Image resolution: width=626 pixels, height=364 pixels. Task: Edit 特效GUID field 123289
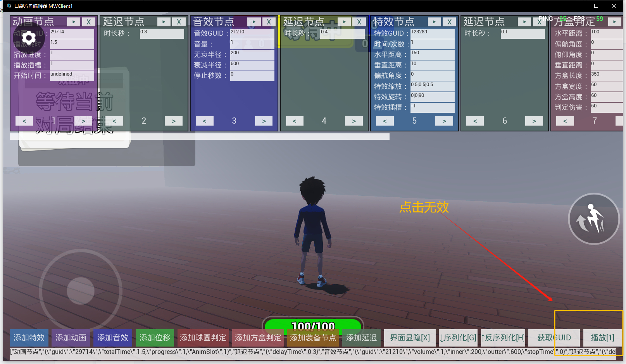click(433, 33)
